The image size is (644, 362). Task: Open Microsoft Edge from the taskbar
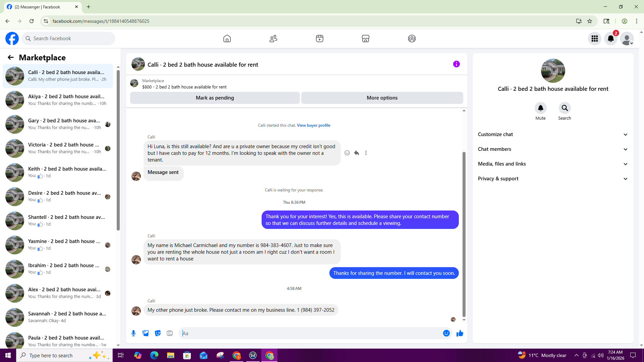coord(154,355)
